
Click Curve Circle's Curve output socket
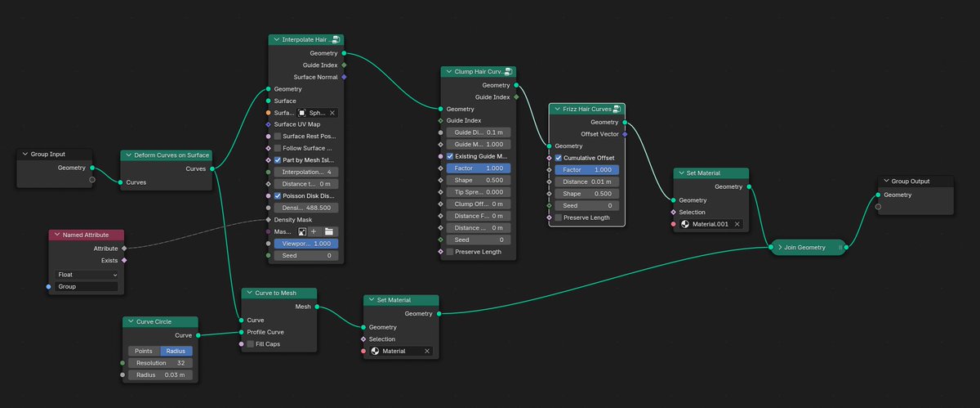[x=198, y=335]
